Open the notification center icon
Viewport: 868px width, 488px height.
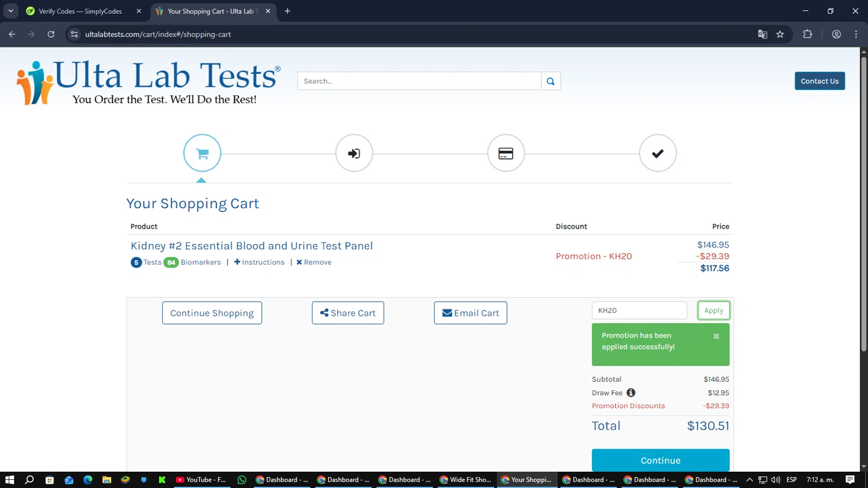[x=850, y=480]
